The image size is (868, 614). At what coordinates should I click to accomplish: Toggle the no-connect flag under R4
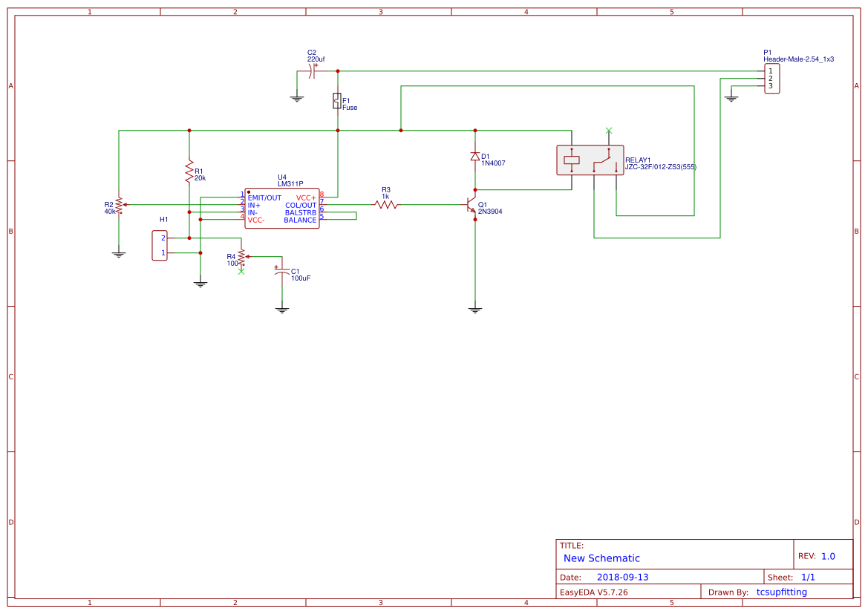click(x=241, y=271)
